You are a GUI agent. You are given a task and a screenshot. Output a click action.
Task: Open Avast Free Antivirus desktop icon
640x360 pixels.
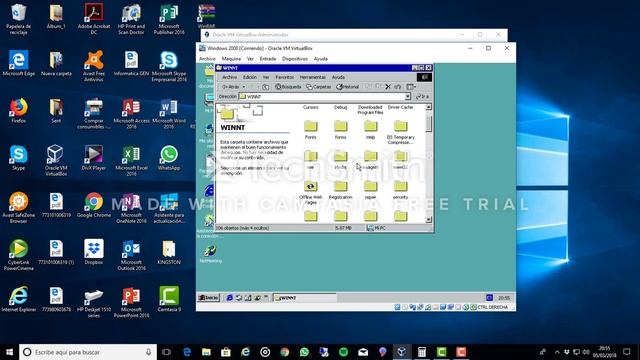tap(94, 66)
